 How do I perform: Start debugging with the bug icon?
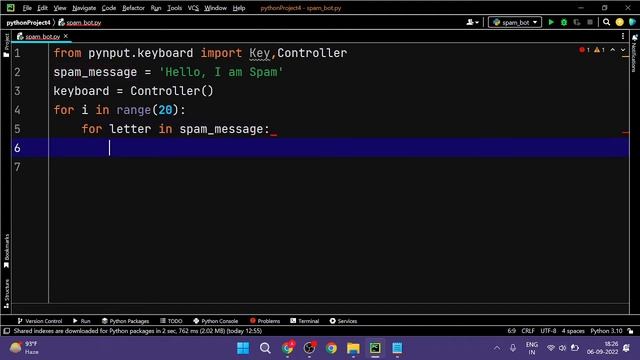pos(564,22)
